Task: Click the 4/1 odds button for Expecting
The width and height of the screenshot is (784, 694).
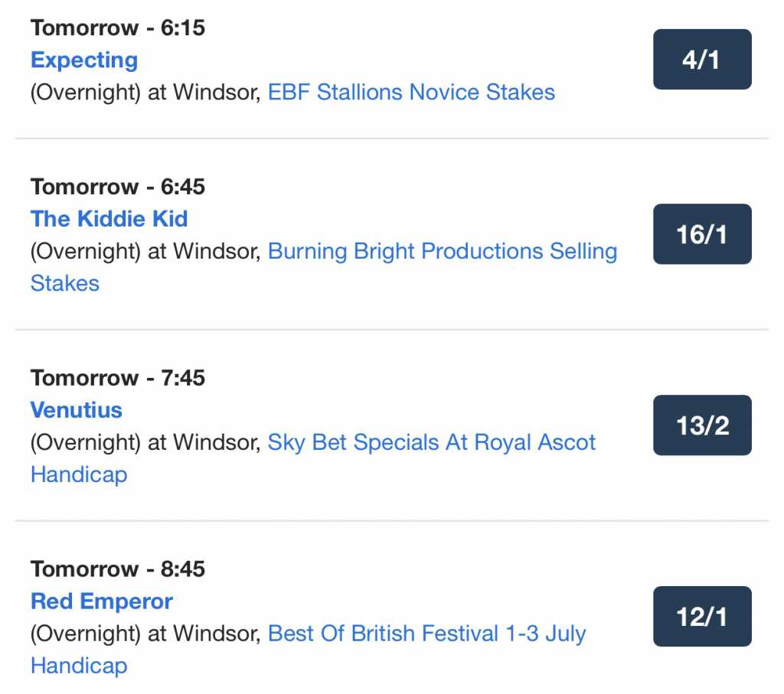Action: coord(701,60)
